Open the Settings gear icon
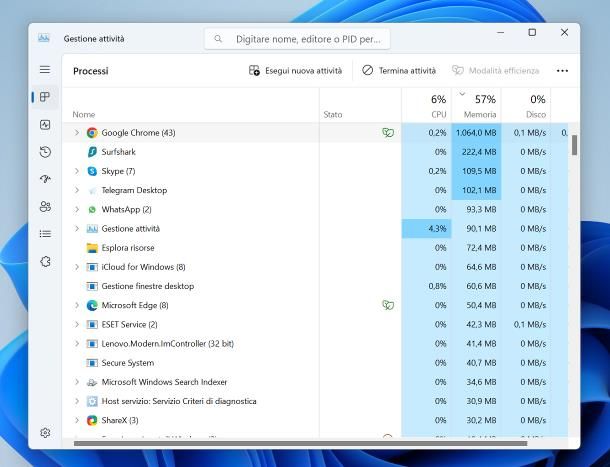Screen dimensions: 610x467 [x=45, y=433]
